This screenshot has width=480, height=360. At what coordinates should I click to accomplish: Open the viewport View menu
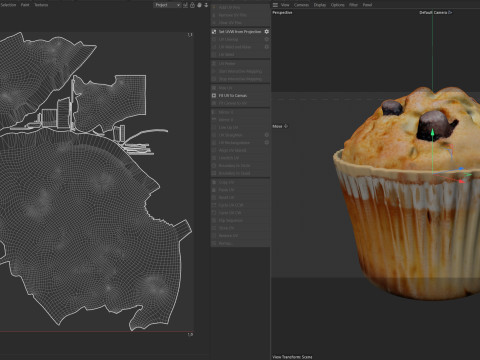285,5
